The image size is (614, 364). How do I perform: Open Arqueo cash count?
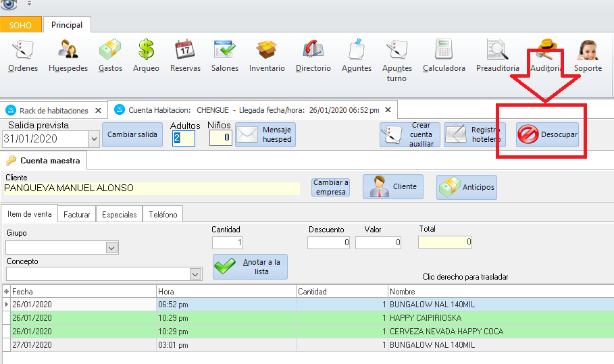click(x=146, y=56)
